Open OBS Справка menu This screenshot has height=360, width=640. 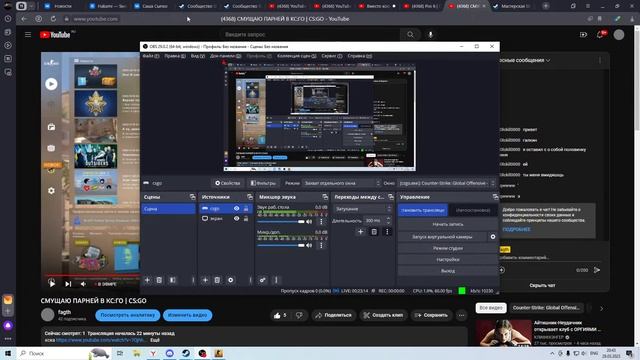click(360, 56)
